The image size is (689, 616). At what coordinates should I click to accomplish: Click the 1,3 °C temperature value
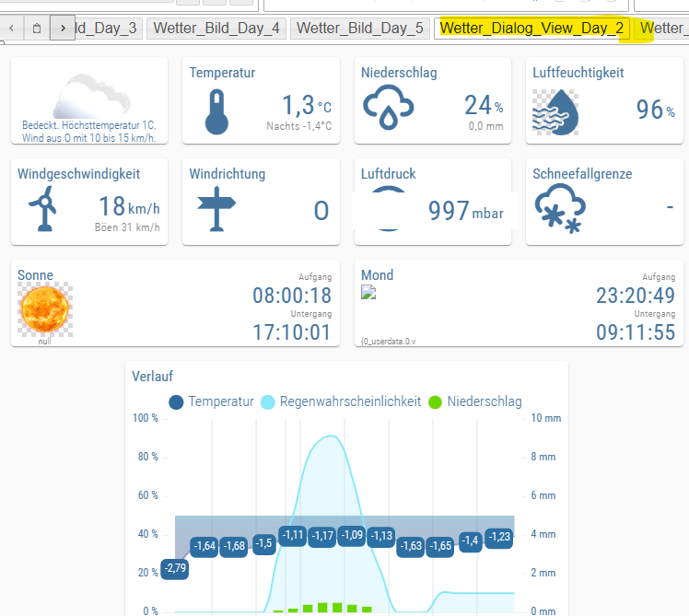[306, 106]
